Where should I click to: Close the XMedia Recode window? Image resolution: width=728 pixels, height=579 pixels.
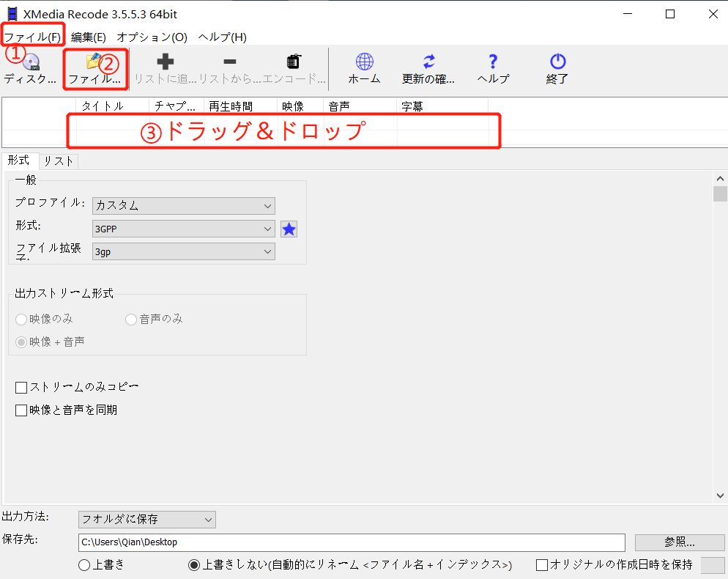[x=713, y=14]
